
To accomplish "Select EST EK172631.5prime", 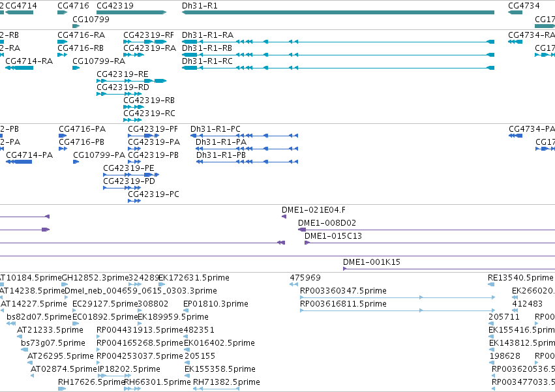I will pyautogui.click(x=194, y=278).
